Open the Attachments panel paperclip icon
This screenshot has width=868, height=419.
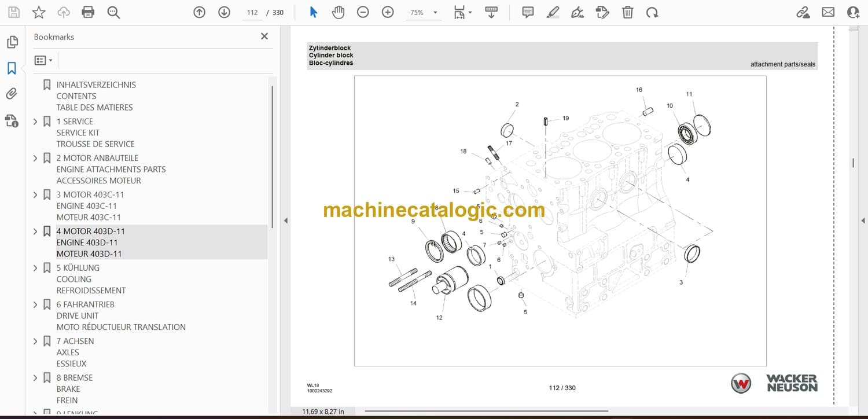click(x=12, y=94)
